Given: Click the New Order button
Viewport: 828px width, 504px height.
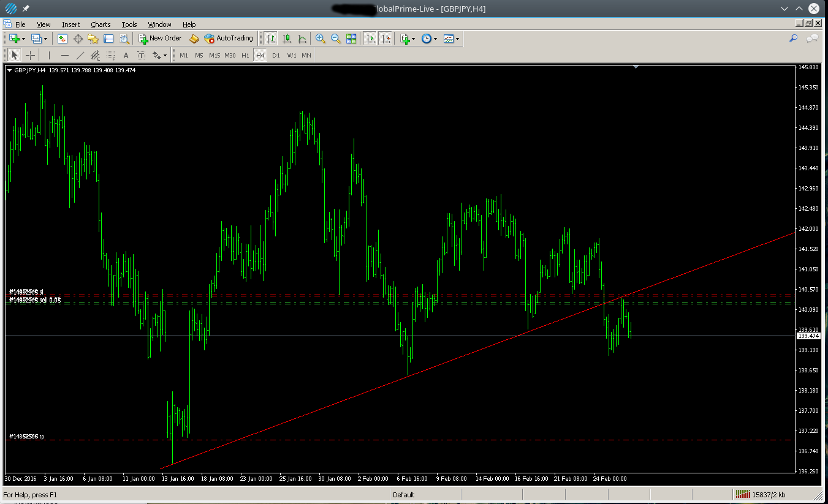Looking at the screenshot, I should point(160,38).
